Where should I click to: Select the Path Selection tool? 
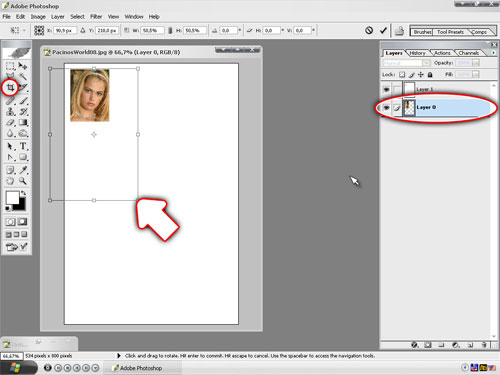(x=10, y=146)
